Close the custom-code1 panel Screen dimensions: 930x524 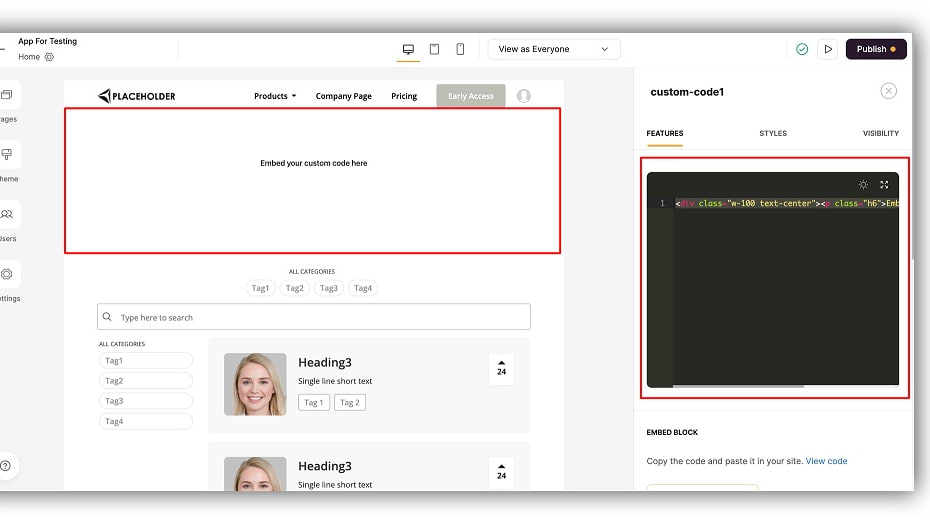[x=888, y=91]
